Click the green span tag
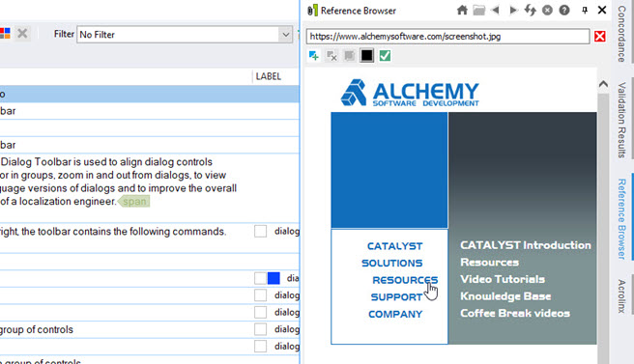Image resolution: width=634 pixels, height=364 pixels. click(x=133, y=201)
